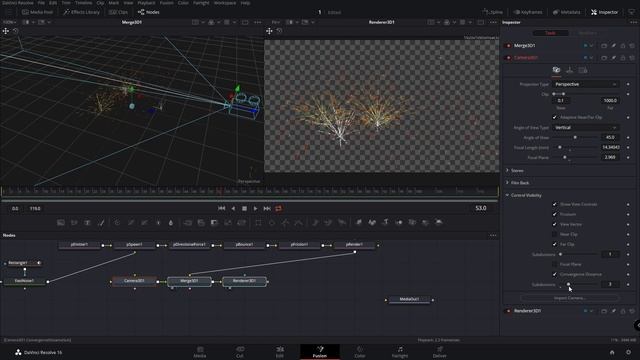Step back one frame
640x360 pixels.
tap(233, 209)
